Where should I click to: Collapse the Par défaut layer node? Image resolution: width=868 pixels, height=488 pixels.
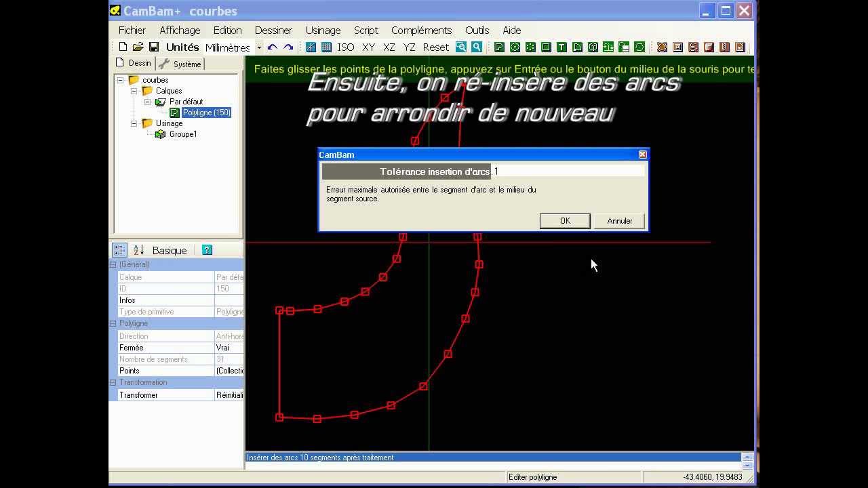(147, 102)
